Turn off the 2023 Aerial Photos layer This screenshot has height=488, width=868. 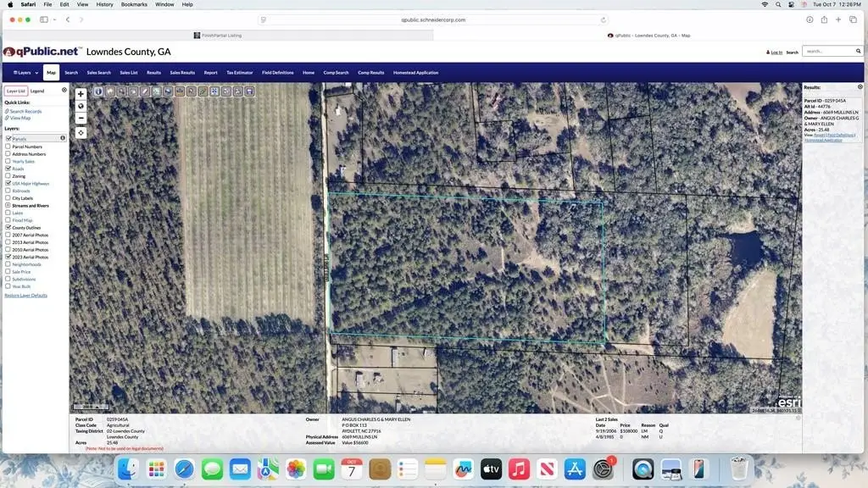[8, 257]
